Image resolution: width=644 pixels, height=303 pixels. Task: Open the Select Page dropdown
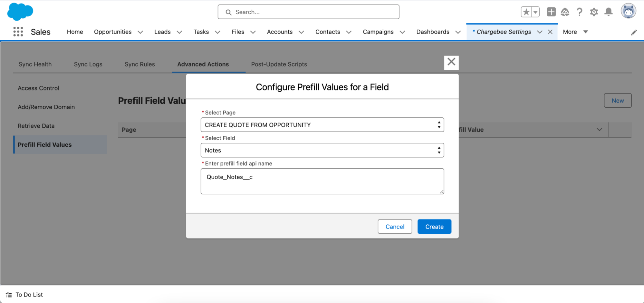pos(322,125)
